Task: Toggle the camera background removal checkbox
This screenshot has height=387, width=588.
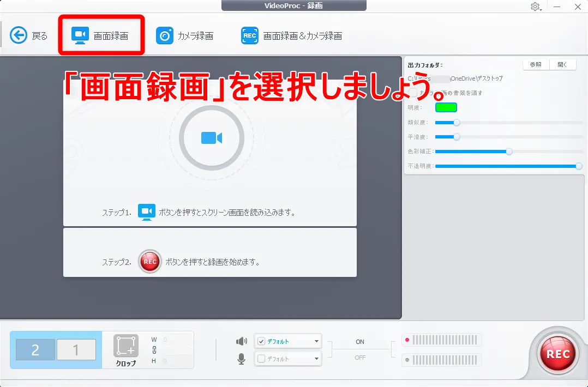Action: (413, 93)
